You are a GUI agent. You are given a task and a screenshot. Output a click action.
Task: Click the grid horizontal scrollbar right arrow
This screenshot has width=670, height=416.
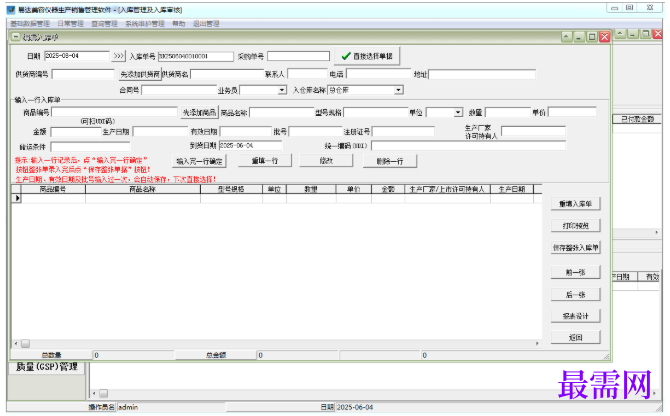tap(537, 343)
